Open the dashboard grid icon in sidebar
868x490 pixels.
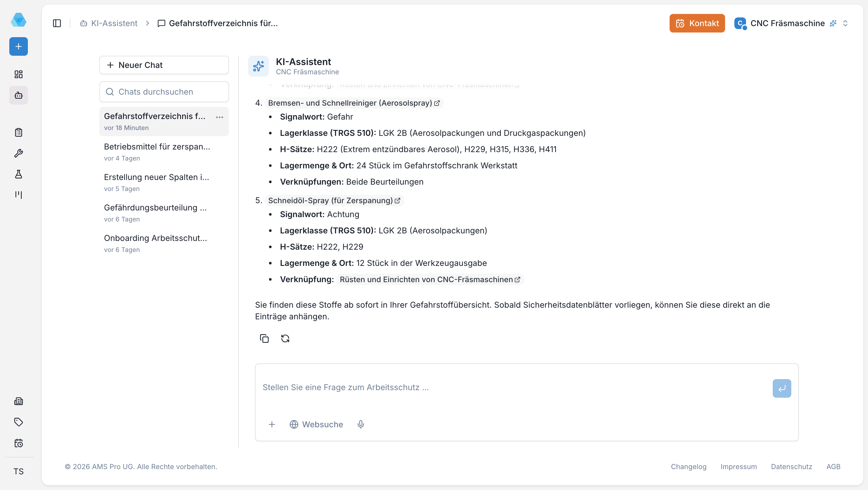(19, 74)
